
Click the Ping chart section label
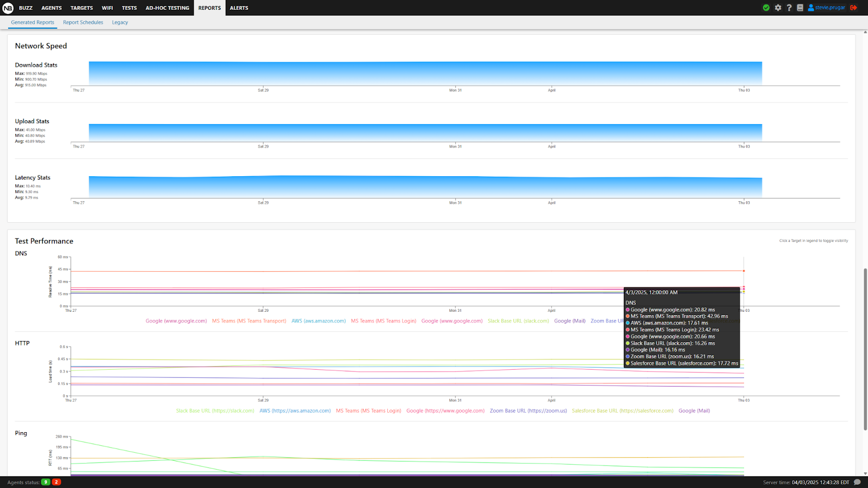coord(21,433)
